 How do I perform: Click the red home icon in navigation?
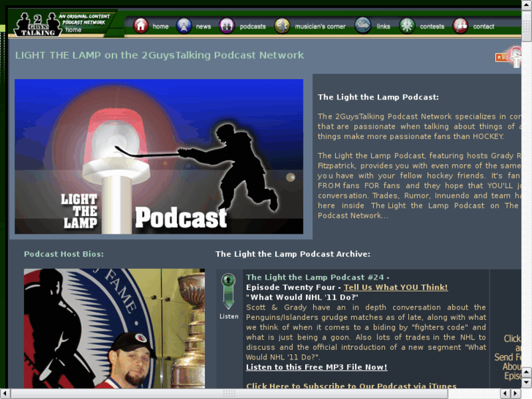coord(141,26)
